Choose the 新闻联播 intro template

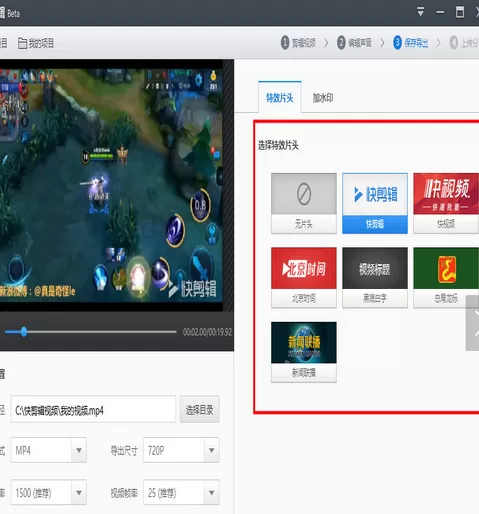point(304,352)
